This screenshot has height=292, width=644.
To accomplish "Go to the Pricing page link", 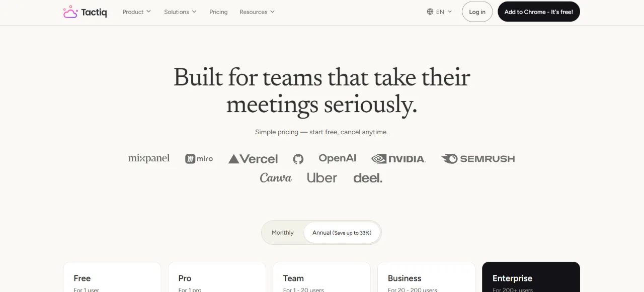I will coord(218,12).
